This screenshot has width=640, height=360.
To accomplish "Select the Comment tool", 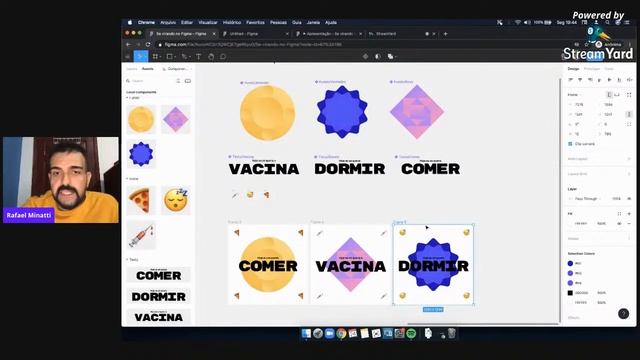I will [x=223, y=56].
